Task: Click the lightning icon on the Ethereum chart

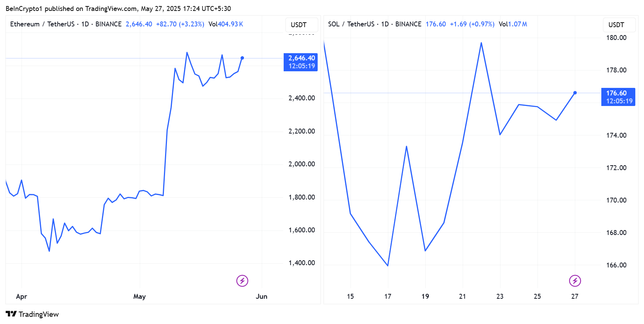Action: (242, 281)
